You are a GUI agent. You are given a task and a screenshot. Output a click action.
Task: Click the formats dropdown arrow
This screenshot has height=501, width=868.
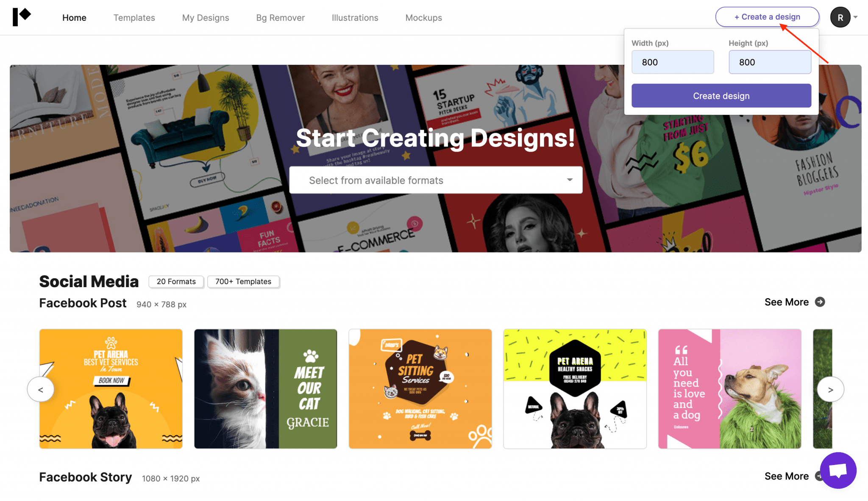click(570, 180)
